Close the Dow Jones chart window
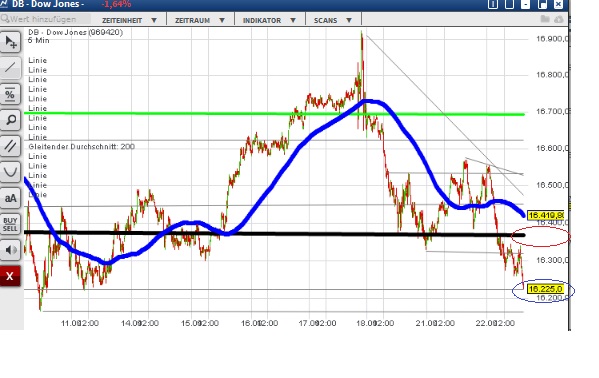 [x=558, y=4]
